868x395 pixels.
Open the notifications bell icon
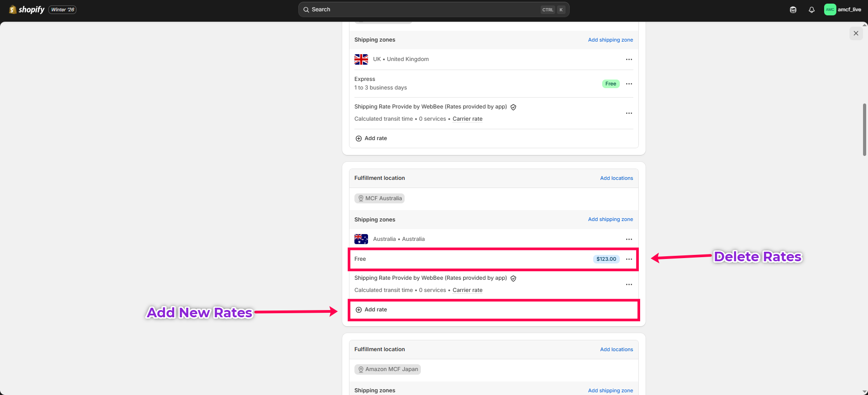click(811, 9)
